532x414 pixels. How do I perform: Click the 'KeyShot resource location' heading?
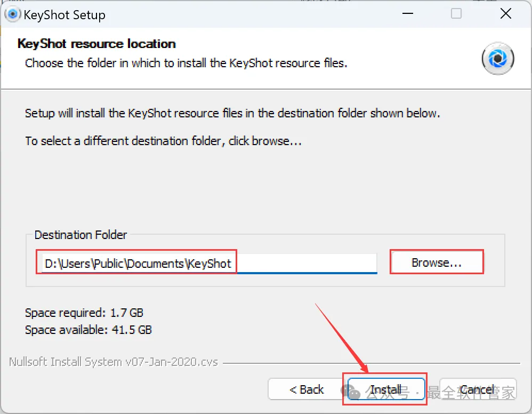pos(96,44)
